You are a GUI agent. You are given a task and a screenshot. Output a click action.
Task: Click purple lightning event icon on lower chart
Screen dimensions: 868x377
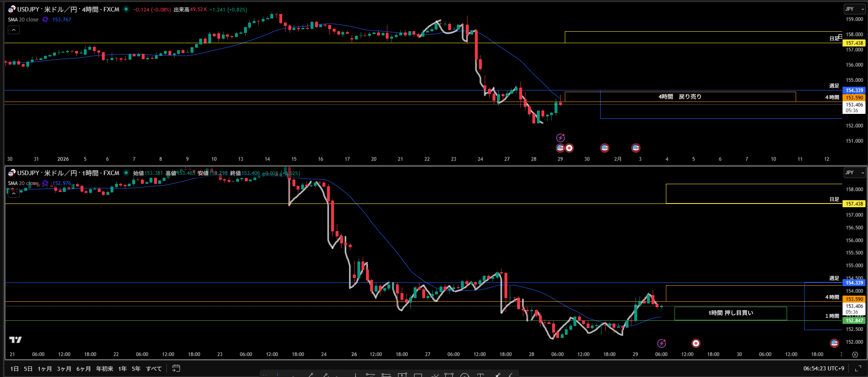661,343
